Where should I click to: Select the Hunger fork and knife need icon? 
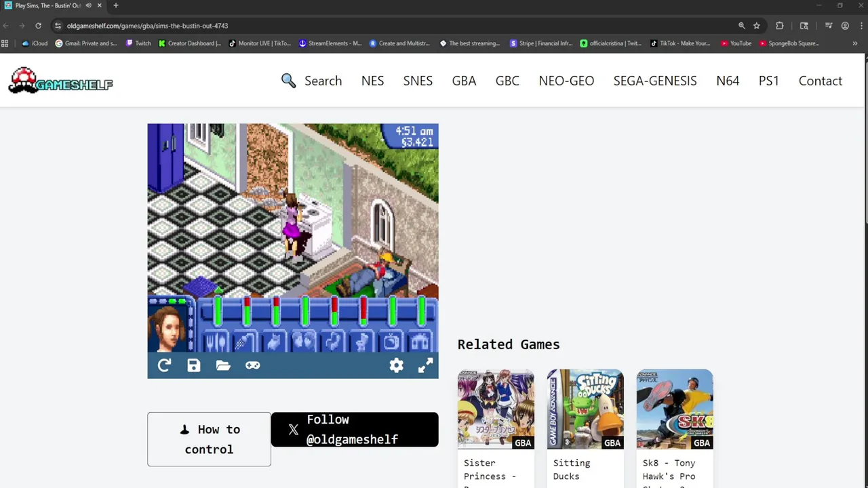[216, 342]
